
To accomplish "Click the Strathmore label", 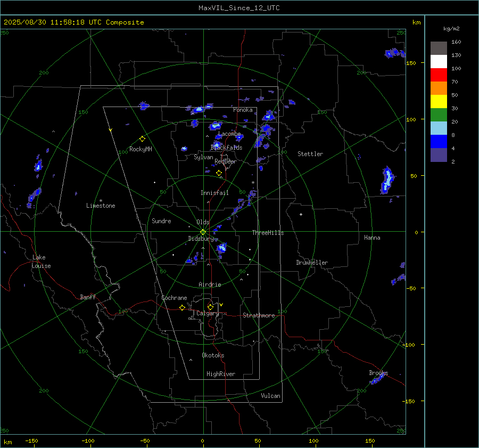I will click(259, 315).
